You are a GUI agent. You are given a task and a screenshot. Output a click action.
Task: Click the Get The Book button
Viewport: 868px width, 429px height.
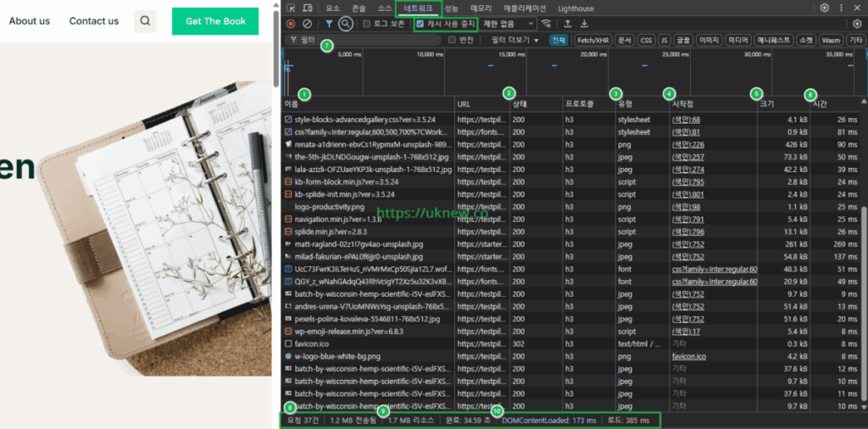[x=215, y=21]
